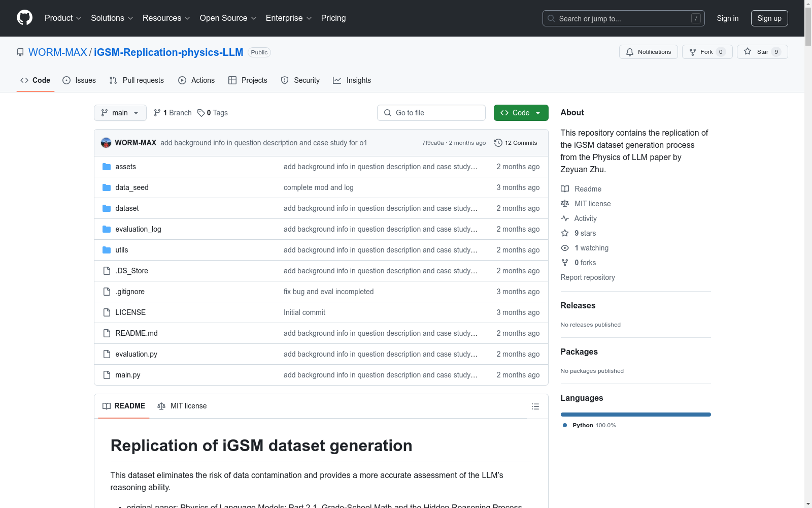Click the GitHub logo icon
812x508 pixels.
[x=24, y=18]
